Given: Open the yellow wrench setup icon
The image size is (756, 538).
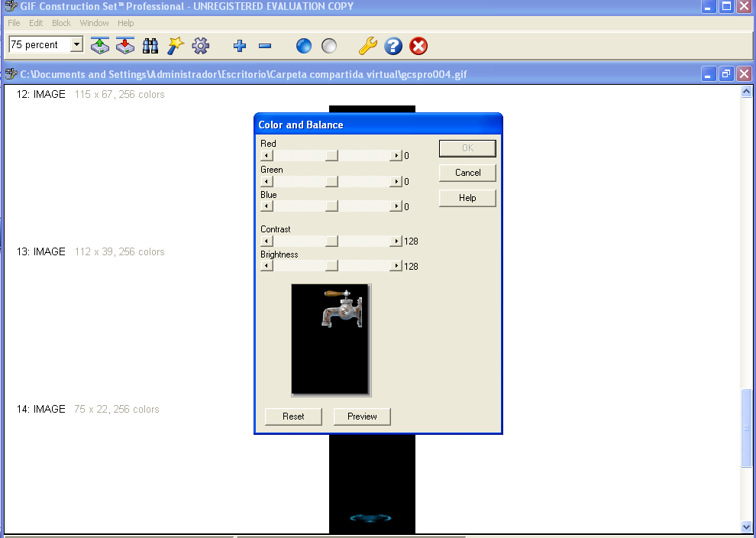Looking at the screenshot, I should 368,46.
